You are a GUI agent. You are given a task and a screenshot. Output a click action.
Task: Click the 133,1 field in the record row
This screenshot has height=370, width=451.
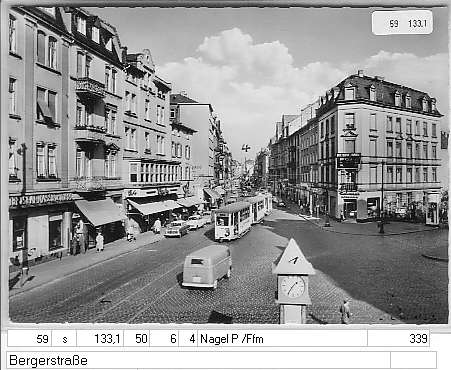(x=100, y=339)
